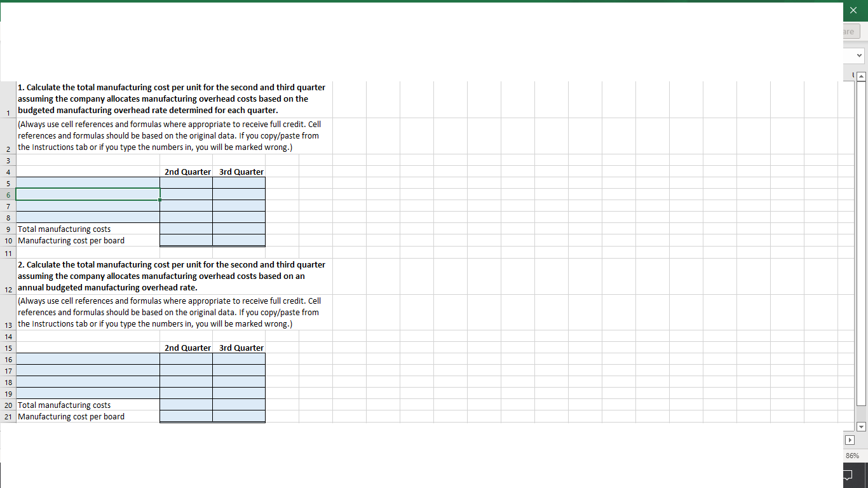Screen dimensions: 868x488
Task: Select the instructions cell in row 13
Action: pos(169,312)
